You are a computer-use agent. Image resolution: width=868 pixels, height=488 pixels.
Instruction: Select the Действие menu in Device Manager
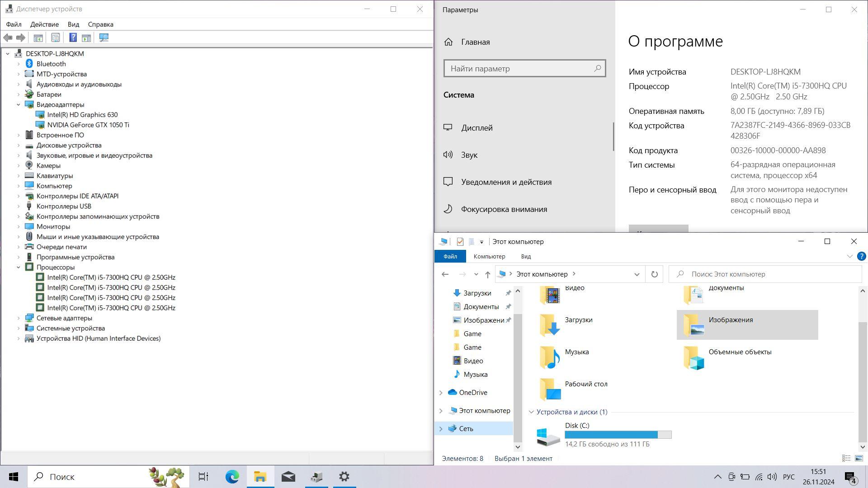tap(45, 24)
